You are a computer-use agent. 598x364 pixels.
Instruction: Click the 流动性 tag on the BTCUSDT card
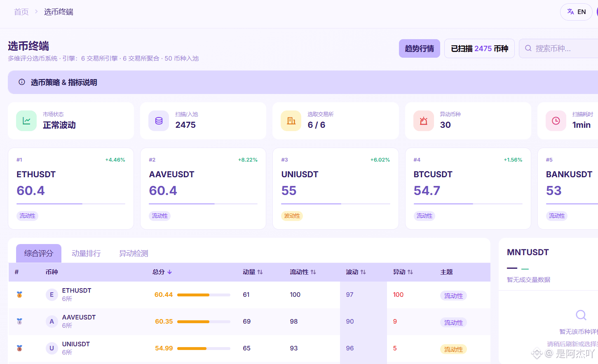pyautogui.click(x=424, y=216)
